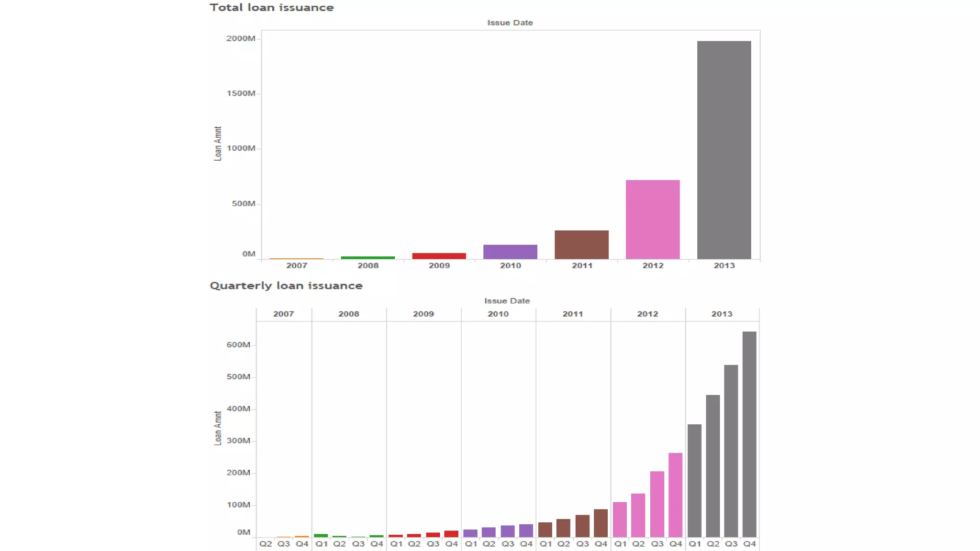Image resolution: width=980 pixels, height=551 pixels.
Task: Select the 2013 Q2 quarterly bar
Action: (713, 466)
